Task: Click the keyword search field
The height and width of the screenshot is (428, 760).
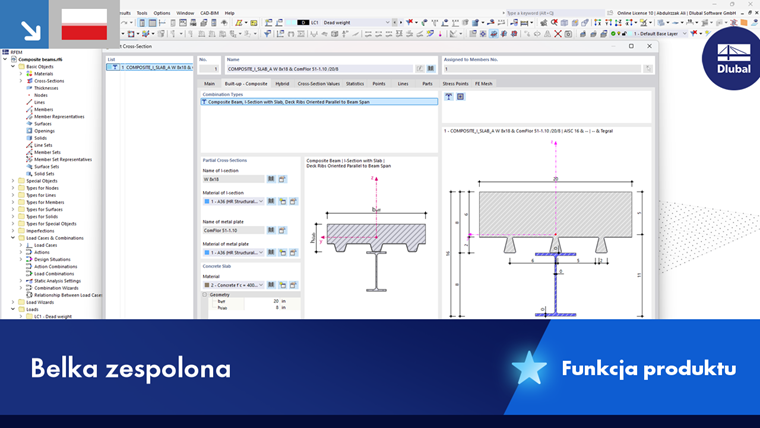Action: (553, 13)
